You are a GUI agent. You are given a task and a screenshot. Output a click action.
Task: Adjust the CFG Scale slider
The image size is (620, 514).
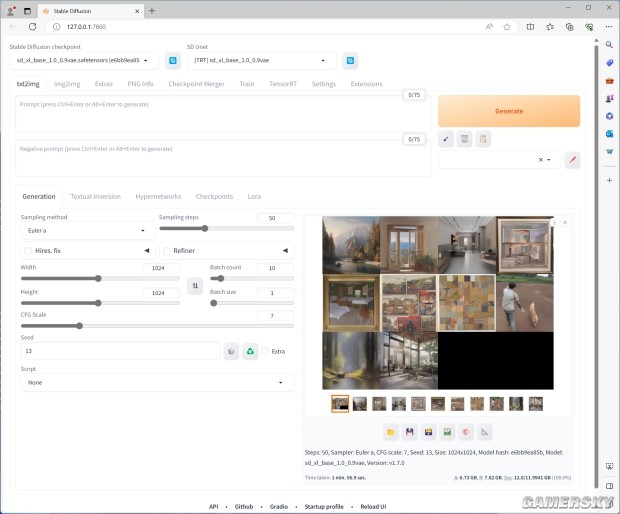click(x=157, y=326)
